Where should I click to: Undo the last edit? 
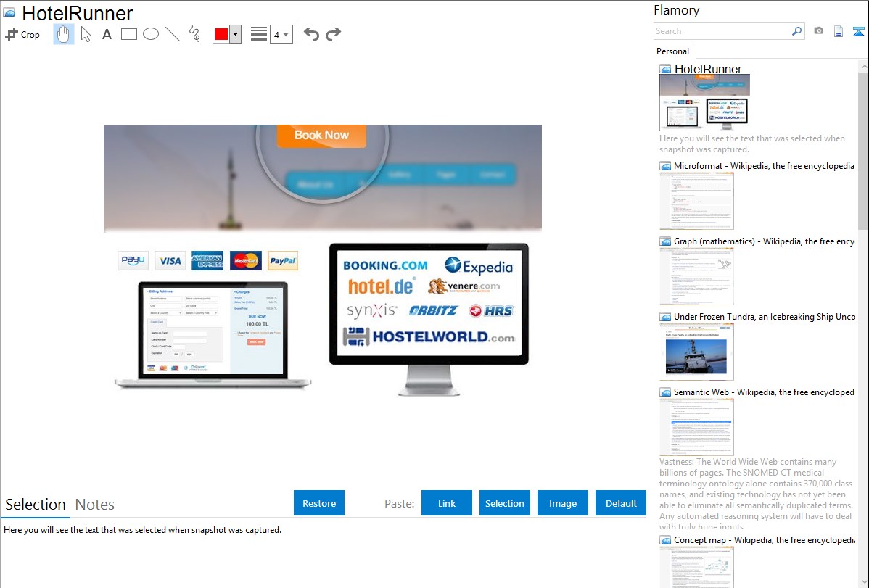coord(311,34)
